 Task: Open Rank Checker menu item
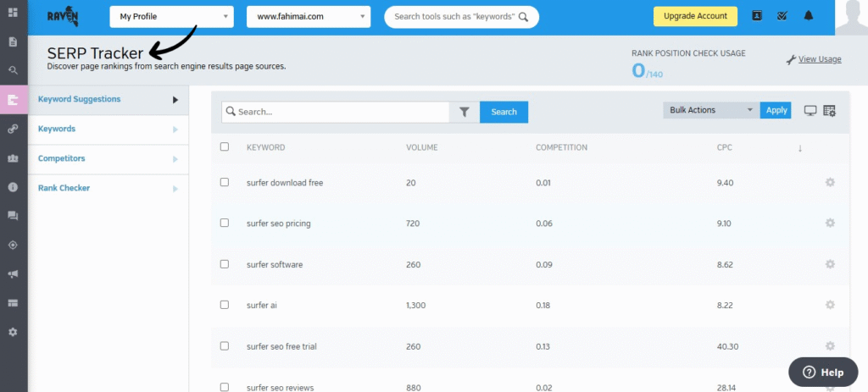coord(64,188)
